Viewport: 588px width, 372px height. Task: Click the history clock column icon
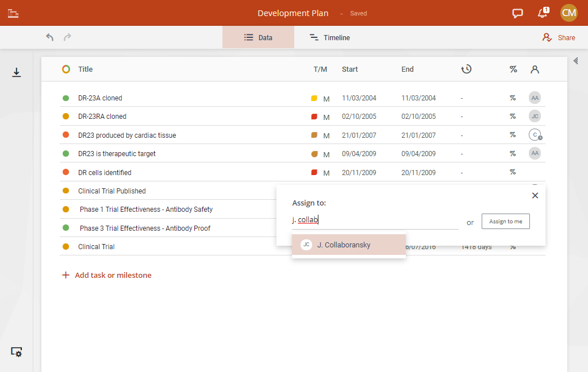pyautogui.click(x=466, y=69)
